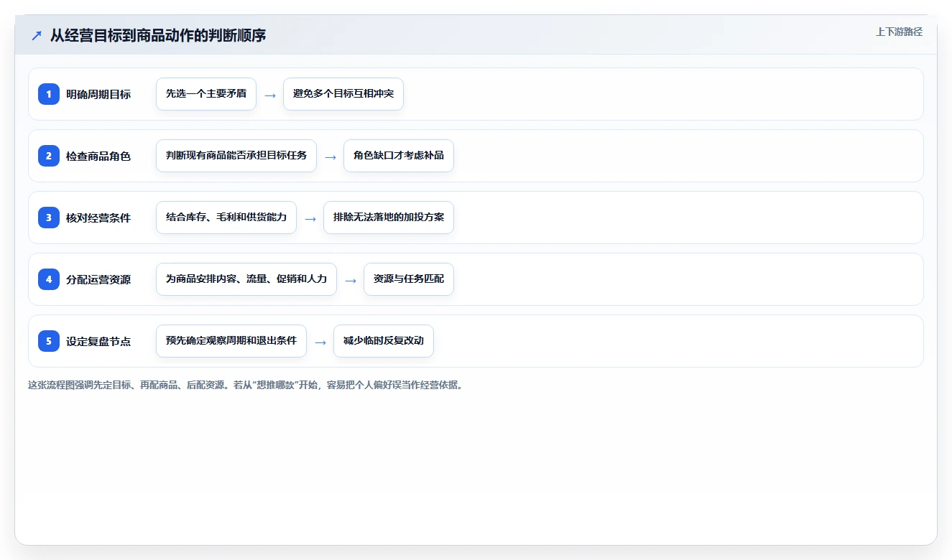Select the 核对经营条件 step label
This screenshot has width=952, height=560.
point(98,218)
